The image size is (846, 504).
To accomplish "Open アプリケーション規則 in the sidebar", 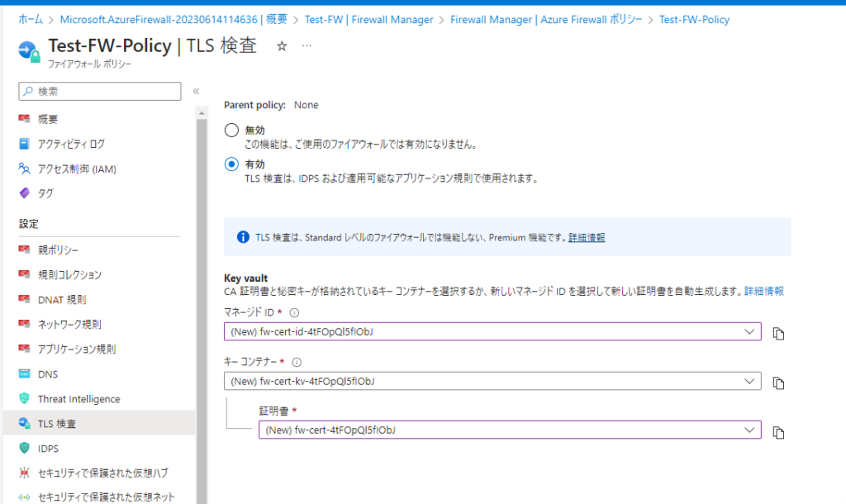I will point(77,349).
